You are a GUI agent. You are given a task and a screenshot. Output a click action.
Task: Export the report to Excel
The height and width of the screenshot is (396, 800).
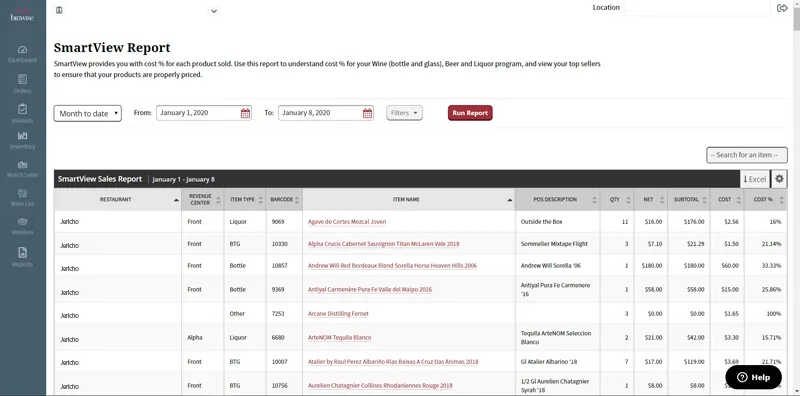tap(755, 179)
